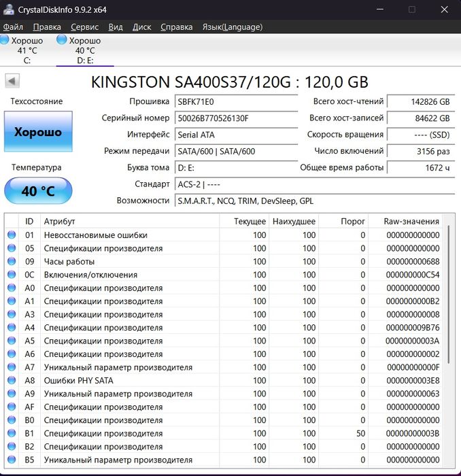Click the blue status icon for row AF
461x476 pixels.
tap(12, 407)
